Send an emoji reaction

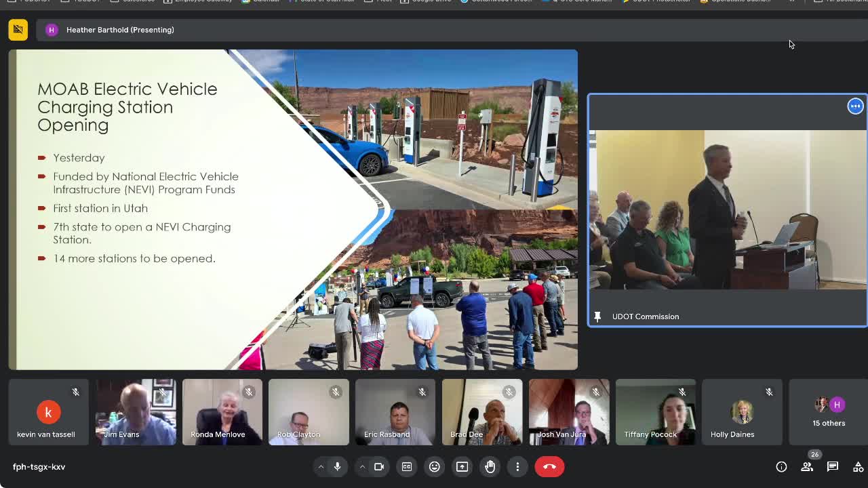[435, 466]
